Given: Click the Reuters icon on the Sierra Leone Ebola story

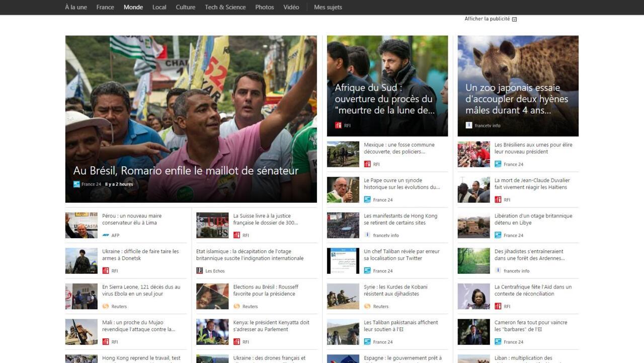Looking at the screenshot, I should tap(106, 306).
